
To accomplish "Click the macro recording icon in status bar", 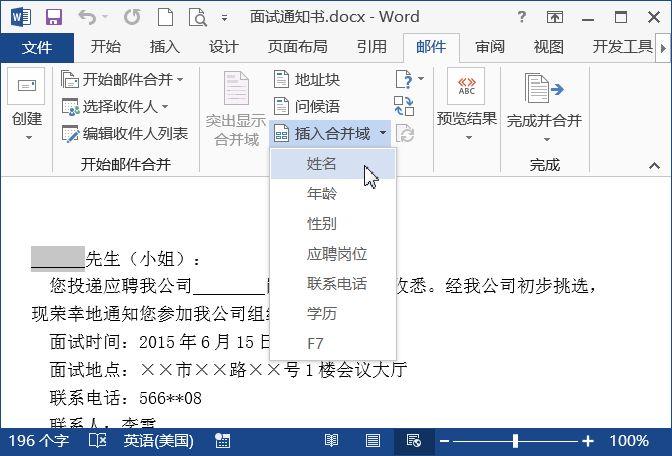I will click(x=222, y=441).
